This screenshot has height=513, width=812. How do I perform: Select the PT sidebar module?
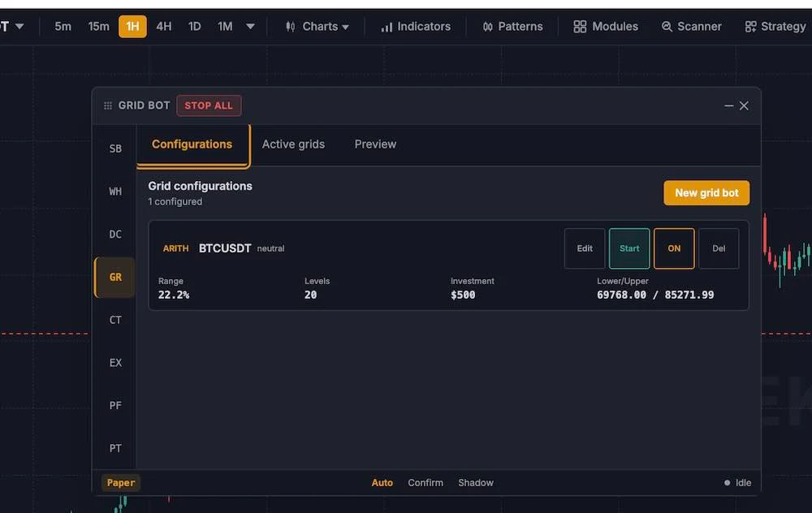(x=115, y=448)
